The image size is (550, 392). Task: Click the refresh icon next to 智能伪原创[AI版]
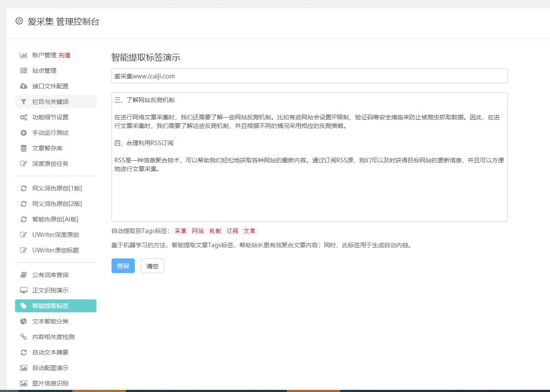(25, 219)
